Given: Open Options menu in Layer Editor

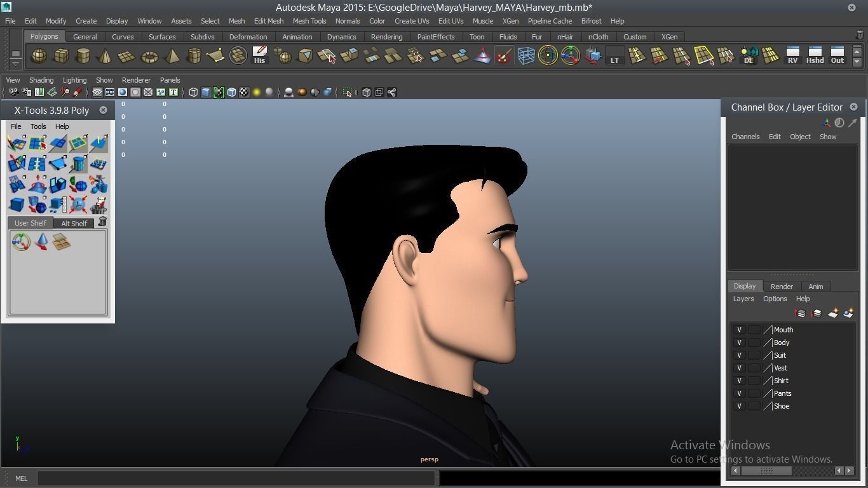Looking at the screenshot, I should click(775, 299).
